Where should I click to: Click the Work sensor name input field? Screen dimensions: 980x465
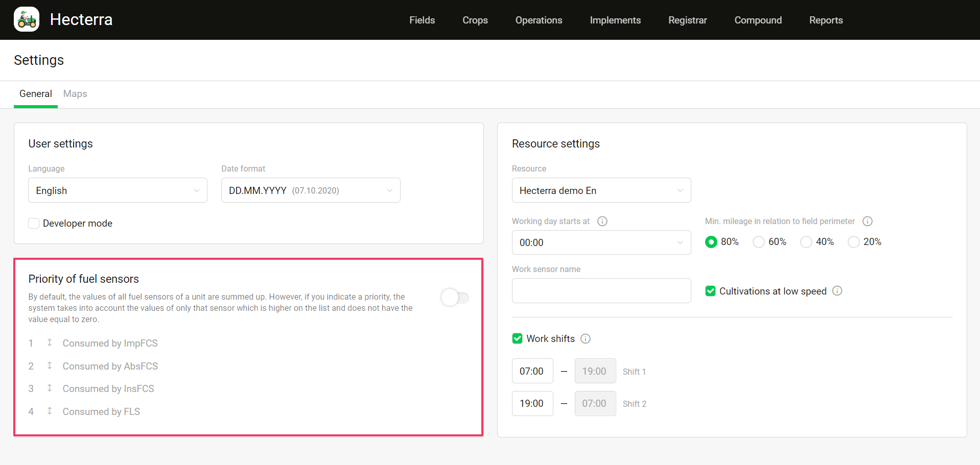(601, 291)
